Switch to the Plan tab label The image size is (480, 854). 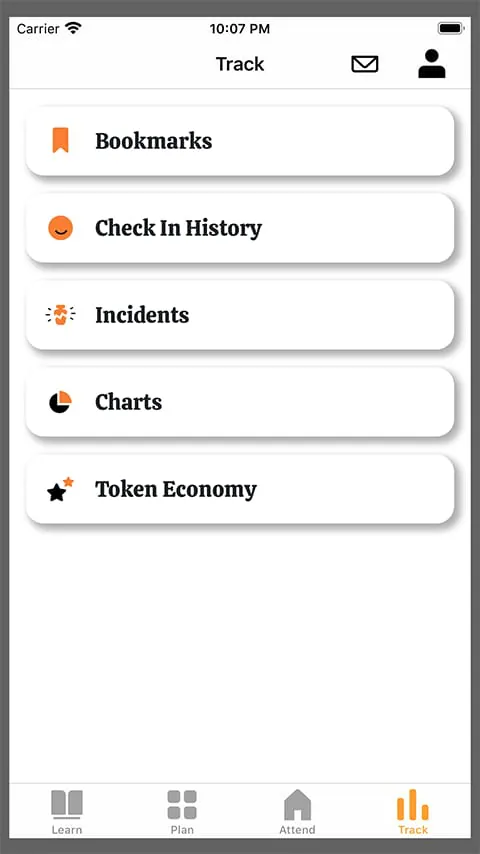(182, 829)
